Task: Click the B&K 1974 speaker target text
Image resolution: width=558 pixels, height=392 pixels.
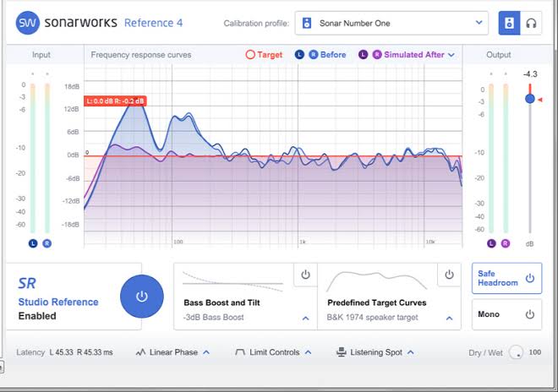Action: pos(372,317)
